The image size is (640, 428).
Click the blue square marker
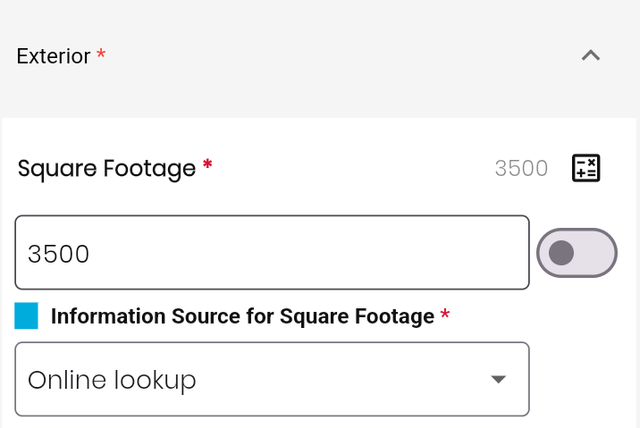[26, 315]
